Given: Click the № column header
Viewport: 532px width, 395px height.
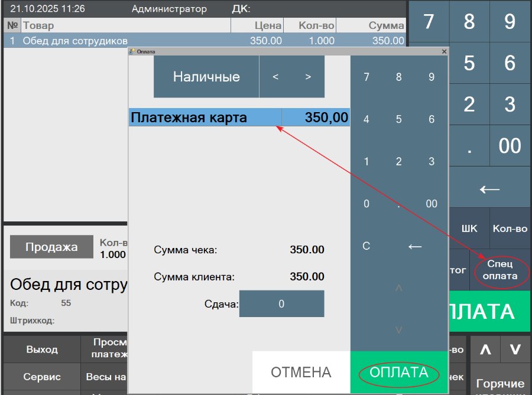Looking at the screenshot, I should click(12, 25).
